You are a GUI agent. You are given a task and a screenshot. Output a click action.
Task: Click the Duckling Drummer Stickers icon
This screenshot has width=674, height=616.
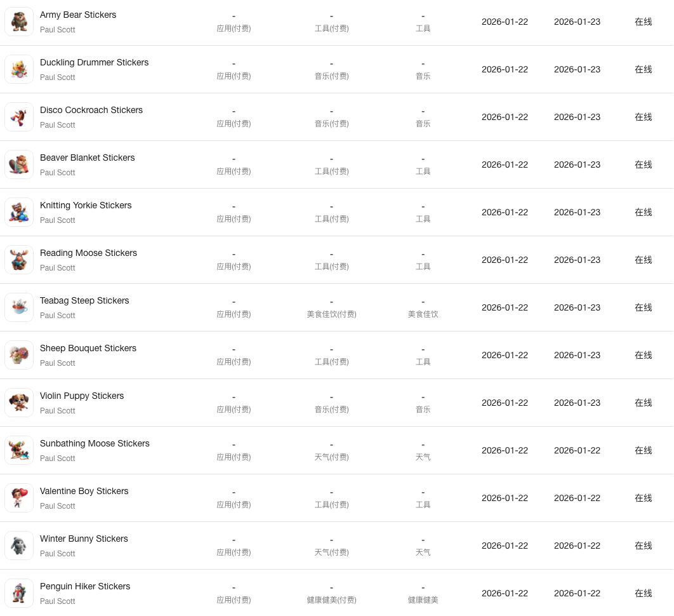pyautogui.click(x=19, y=69)
